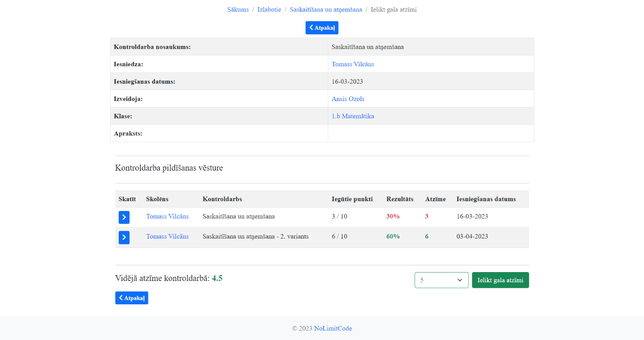Open the 2. variants attempt's view arrow
644x340 pixels.
(x=124, y=237)
